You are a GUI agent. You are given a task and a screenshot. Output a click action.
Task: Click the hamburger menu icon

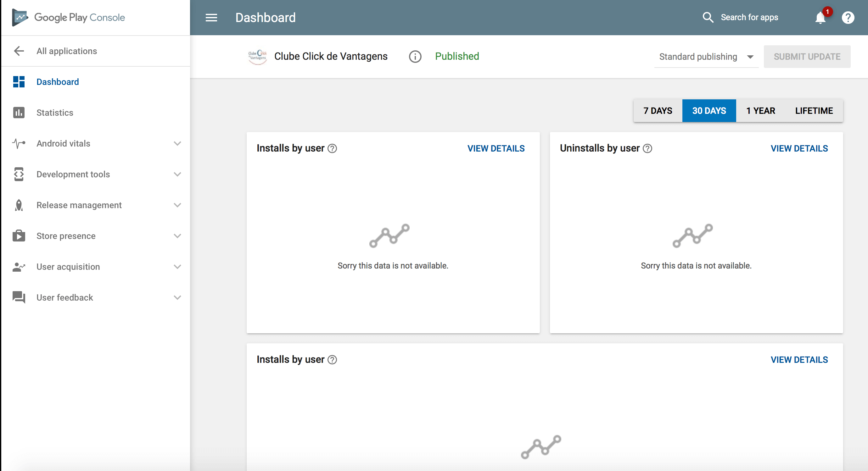pyautogui.click(x=211, y=18)
